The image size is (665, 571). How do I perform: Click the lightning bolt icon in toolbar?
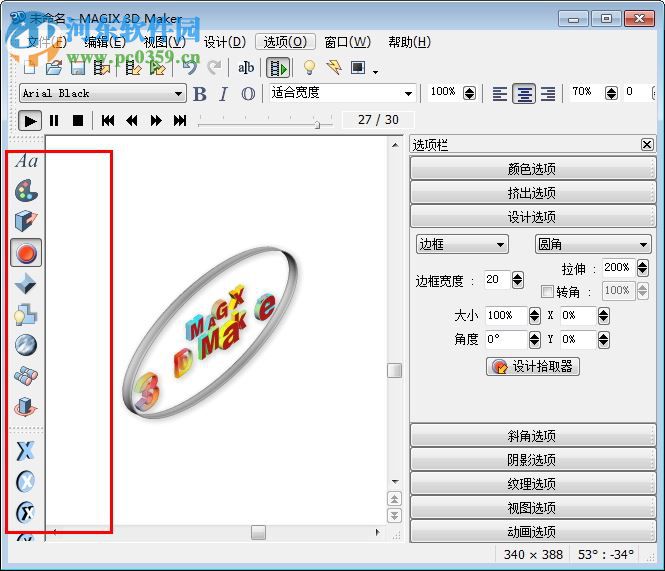[x=334, y=67]
